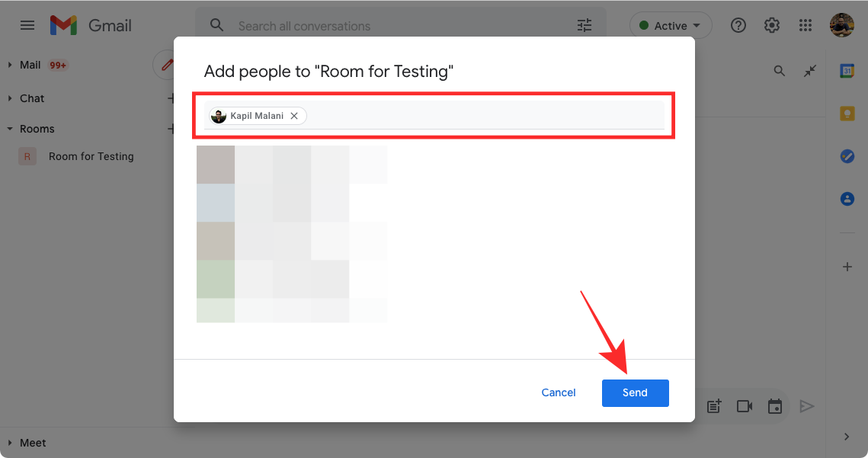Click the search options filter icon
Screen dimensions: 868x458
click(x=585, y=26)
